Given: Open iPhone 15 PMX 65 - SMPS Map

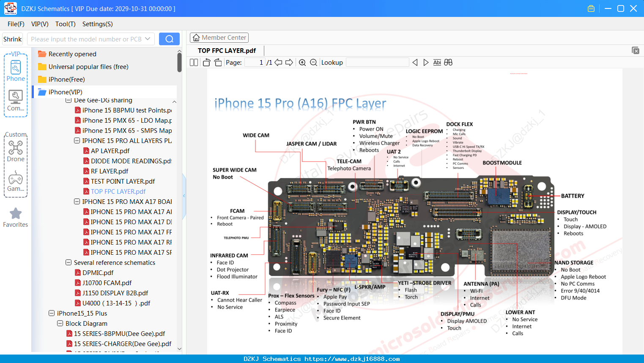Looking at the screenshot, I should point(123,130).
